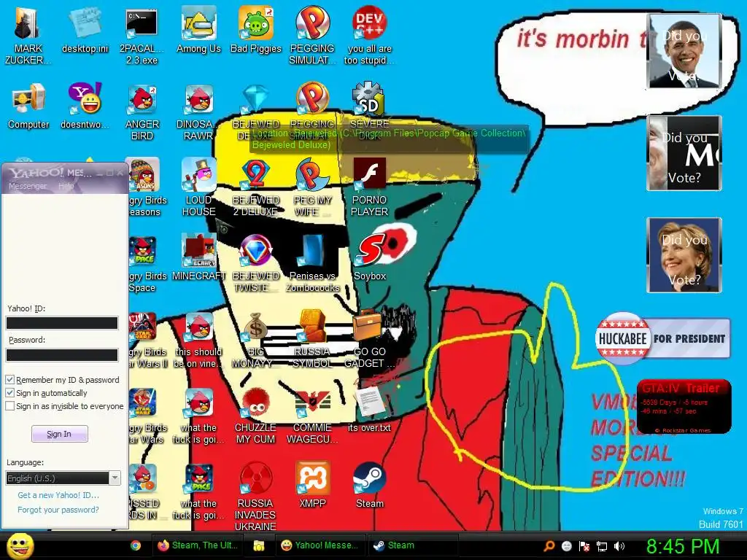Image resolution: width=747 pixels, height=560 pixels.
Task: Focus the Yahoo! ID input field
Action: [x=62, y=323]
